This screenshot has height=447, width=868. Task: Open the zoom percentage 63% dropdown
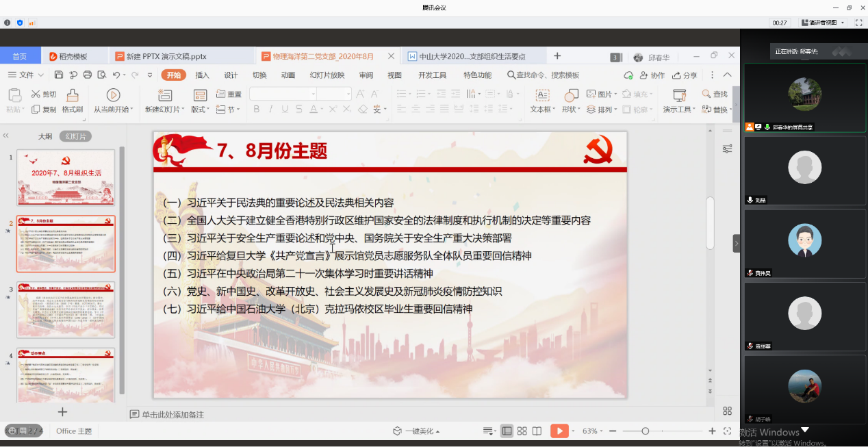tap(593, 431)
